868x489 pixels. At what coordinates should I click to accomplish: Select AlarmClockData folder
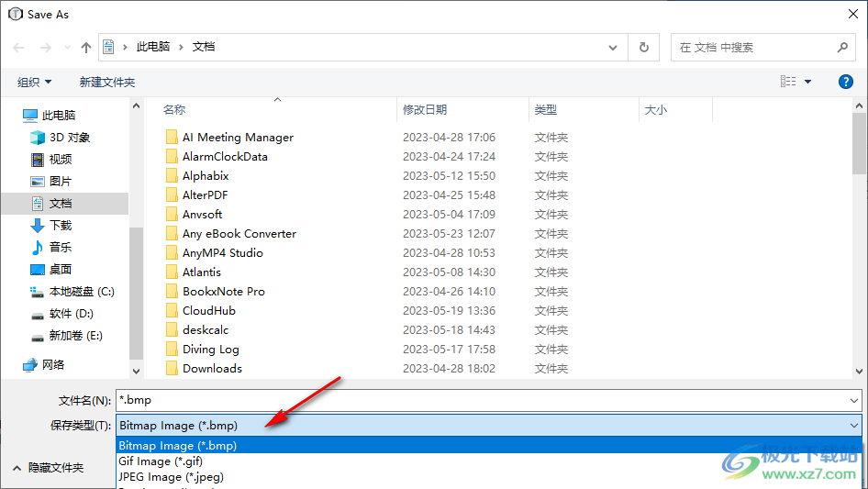[x=217, y=157]
